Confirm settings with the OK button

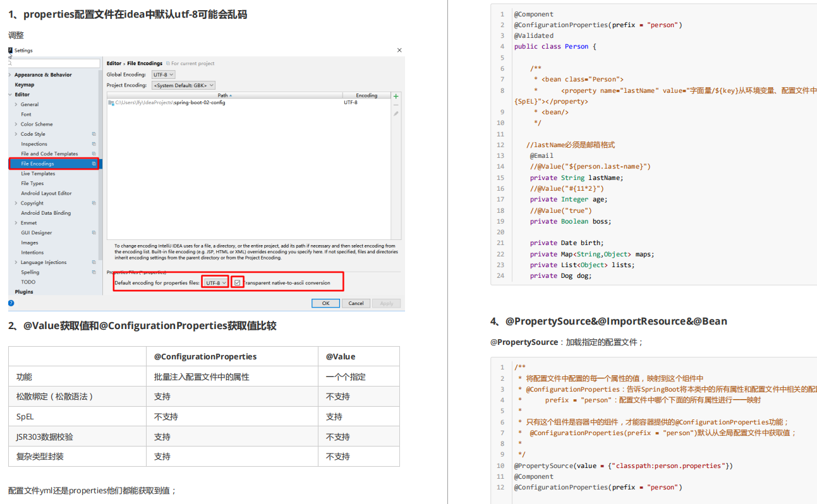pos(325,303)
